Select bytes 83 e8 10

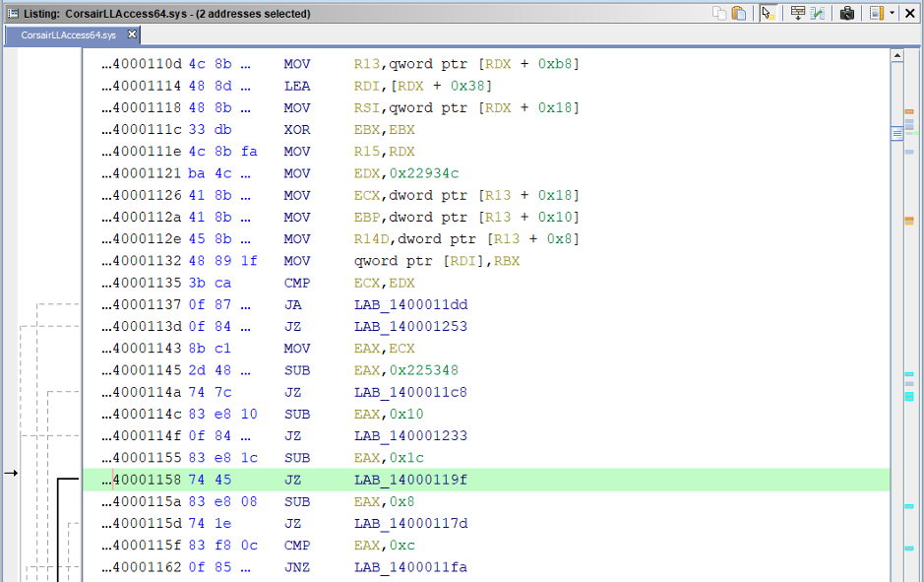pos(222,414)
